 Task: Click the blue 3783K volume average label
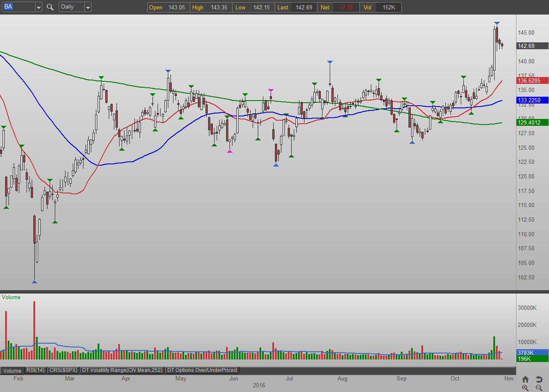point(532,352)
